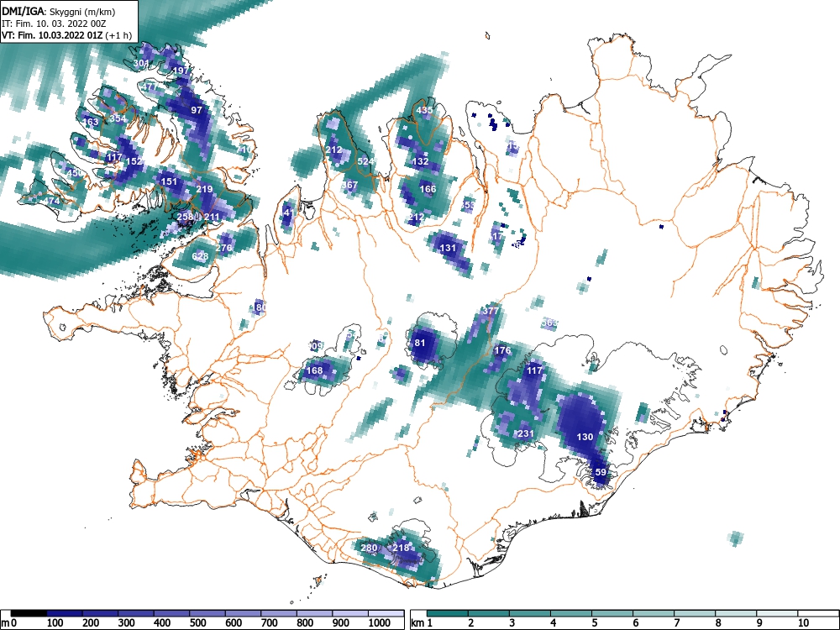Click the map label 367
The width and height of the screenshot is (840, 630).
coord(349,185)
